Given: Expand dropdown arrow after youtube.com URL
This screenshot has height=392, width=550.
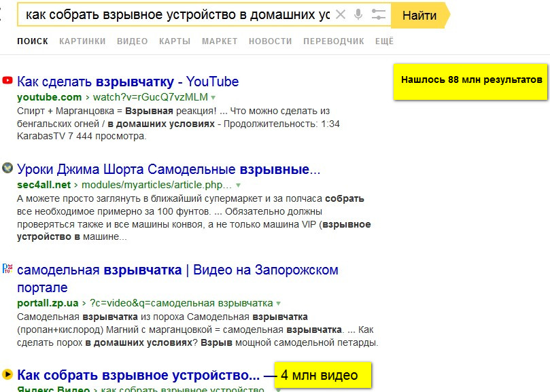Looking at the screenshot, I should pos(213,97).
